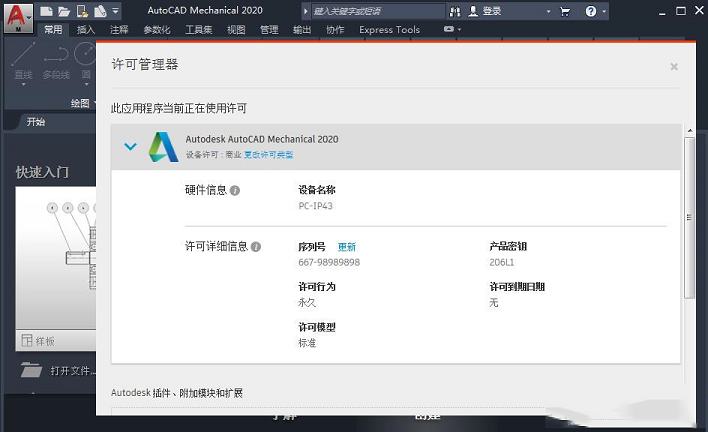Image resolution: width=708 pixels, height=432 pixels.
Task: Click the drawing template thumbnail
Action: click(x=56, y=258)
